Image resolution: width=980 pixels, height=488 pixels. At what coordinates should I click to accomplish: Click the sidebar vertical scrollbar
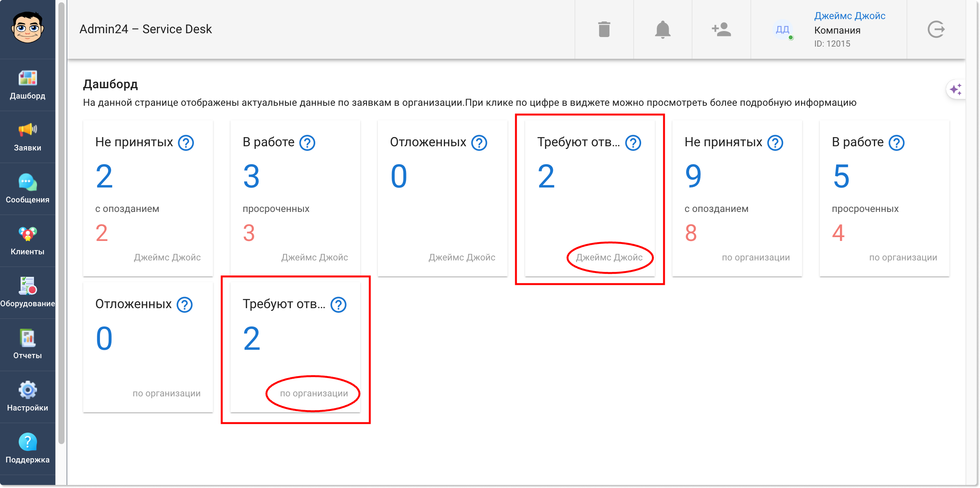point(61,221)
